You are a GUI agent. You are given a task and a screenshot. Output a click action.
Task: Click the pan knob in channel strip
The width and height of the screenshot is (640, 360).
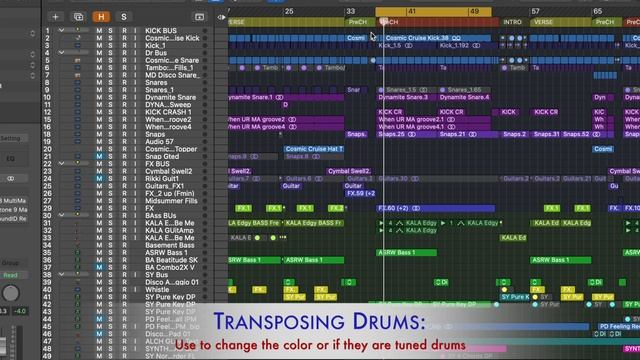[11, 293]
